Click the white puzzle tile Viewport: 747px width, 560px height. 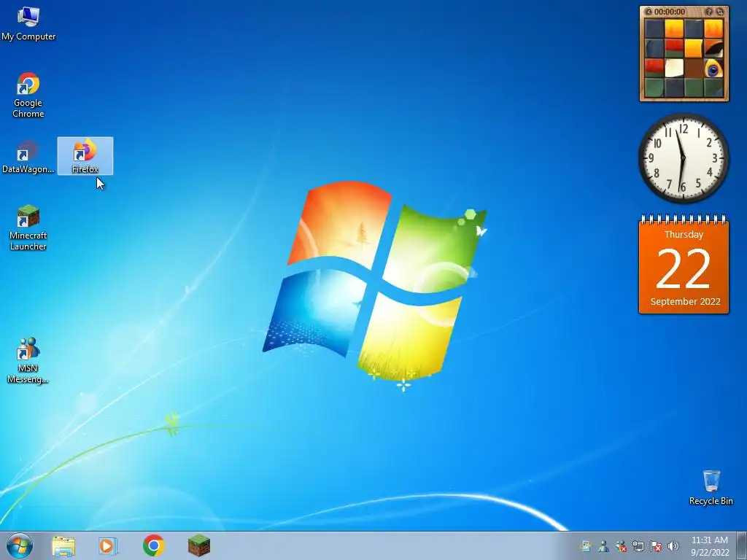tap(674, 68)
